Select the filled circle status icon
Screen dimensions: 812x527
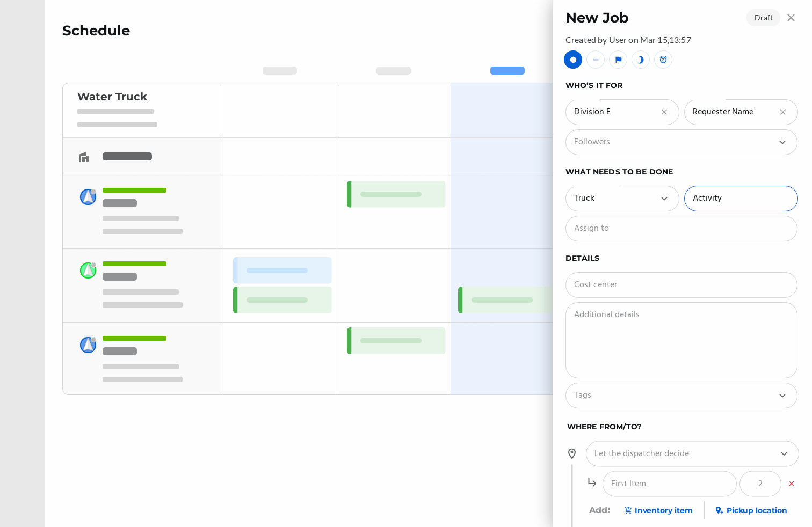tap(573, 60)
